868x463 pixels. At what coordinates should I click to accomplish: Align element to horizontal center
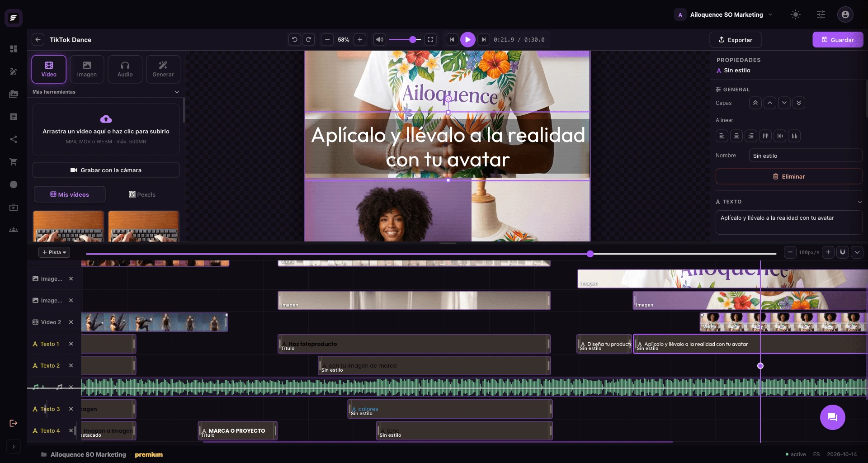click(x=736, y=136)
